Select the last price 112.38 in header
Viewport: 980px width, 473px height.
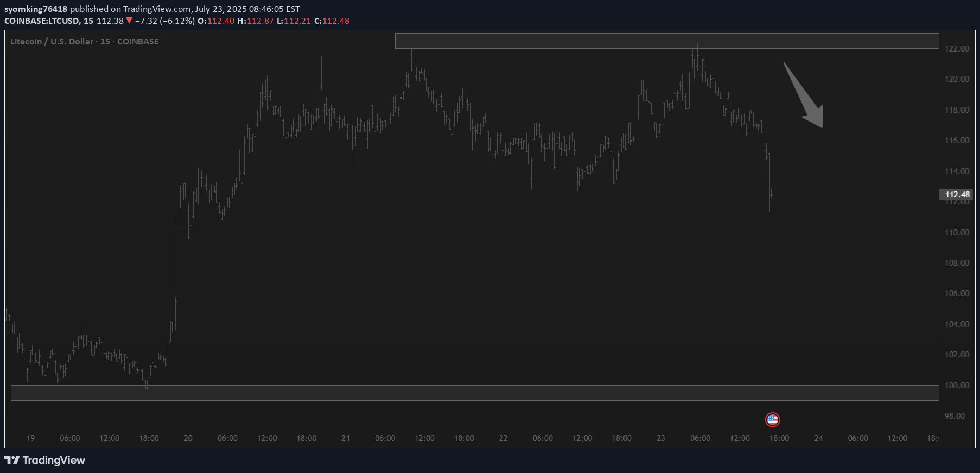[x=110, y=21]
